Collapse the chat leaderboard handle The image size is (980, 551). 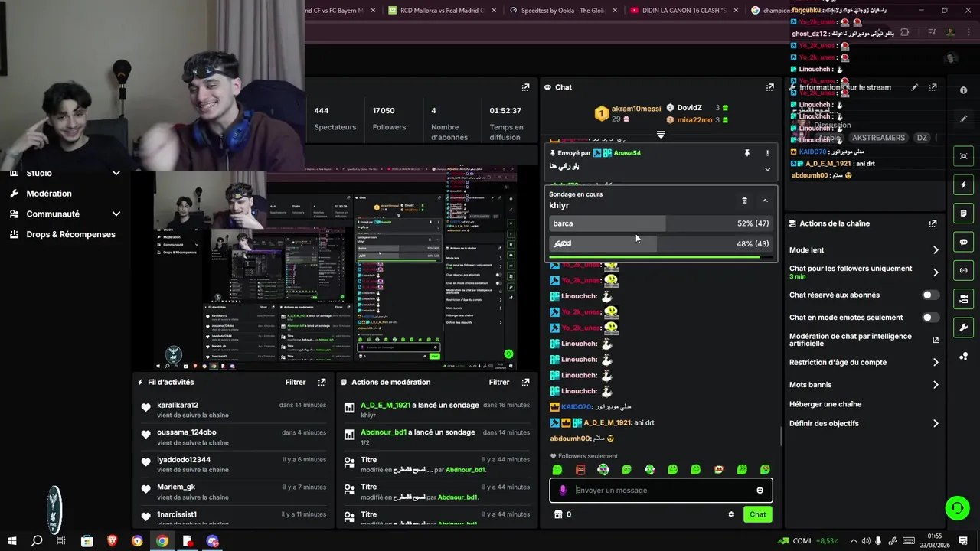661,135
